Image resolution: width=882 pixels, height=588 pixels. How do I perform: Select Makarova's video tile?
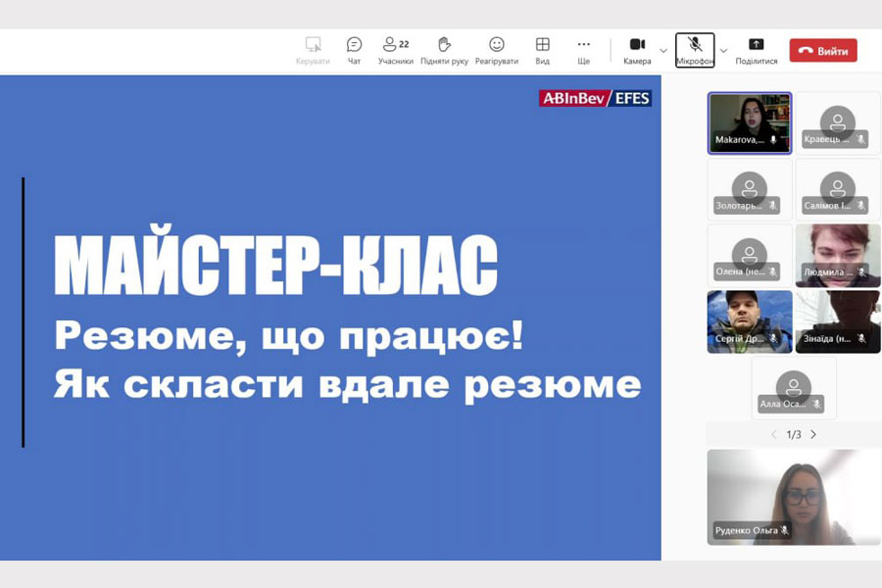coord(750,123)
